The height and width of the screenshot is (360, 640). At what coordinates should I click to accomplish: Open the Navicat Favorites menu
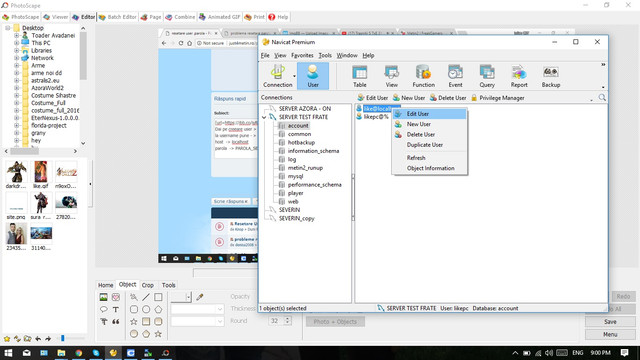[x=302, y=56]
